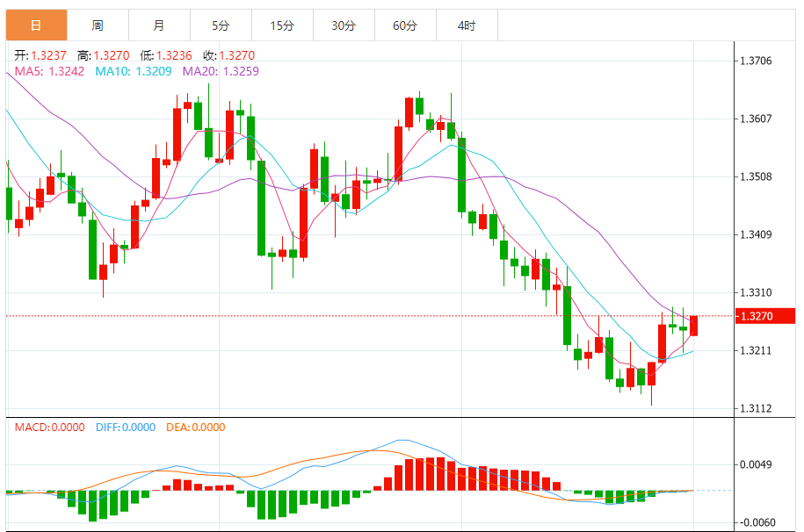Click the MA20: 1.3259 indicator label
Image resolution: width=804 pixels, height=532 pixels.
coord(221,71)
